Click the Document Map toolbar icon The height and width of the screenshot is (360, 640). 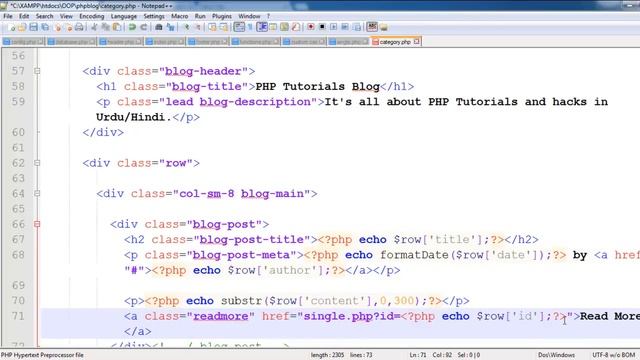click(284, 27)
